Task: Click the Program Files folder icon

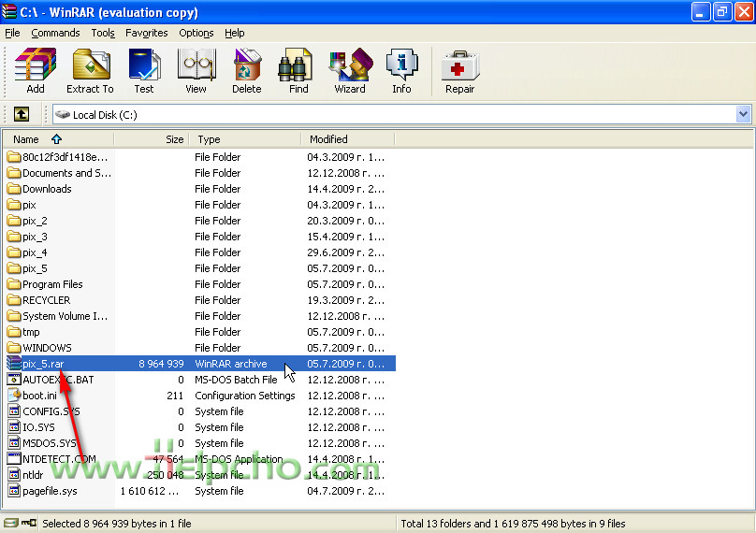Action: point(14,284)
